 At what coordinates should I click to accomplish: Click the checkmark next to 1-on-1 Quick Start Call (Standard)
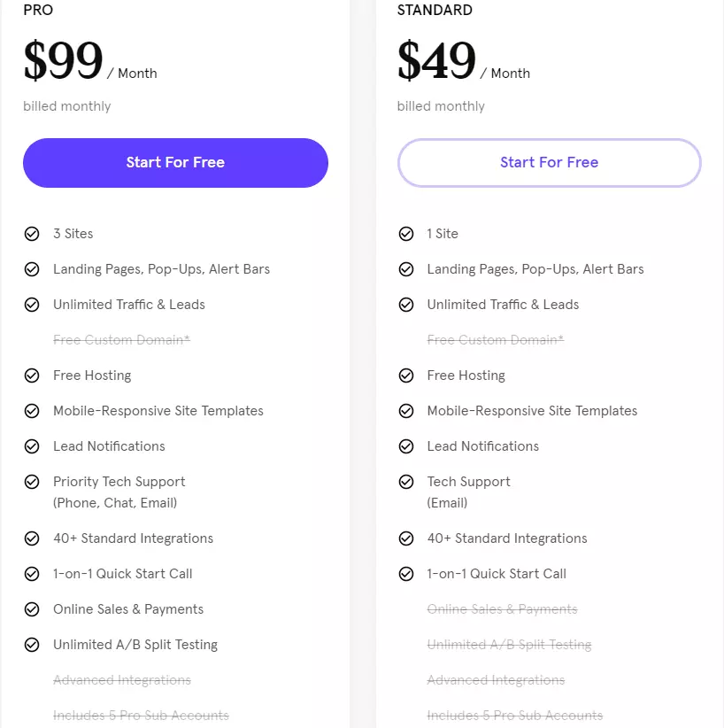pyautogui.click(x=406, y=574)
